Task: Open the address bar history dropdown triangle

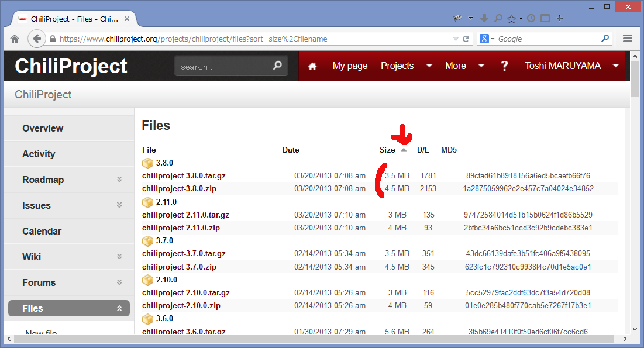Action: [456, 39]
